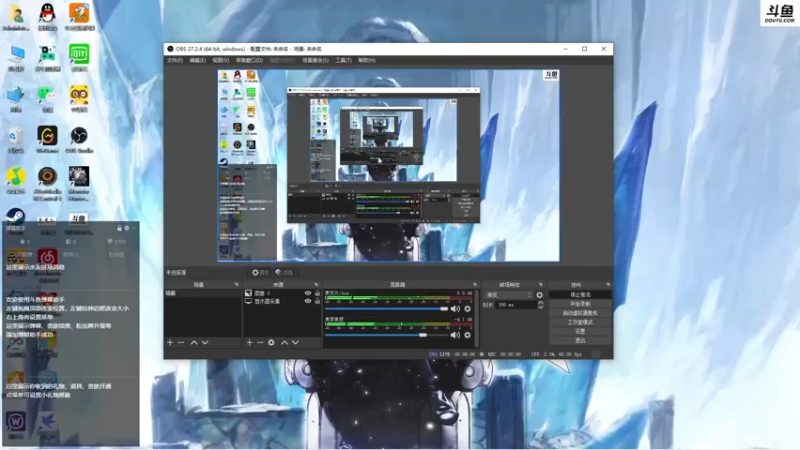Open This PC desktop icon
800x450 pixels.
[x=16, y=57]
